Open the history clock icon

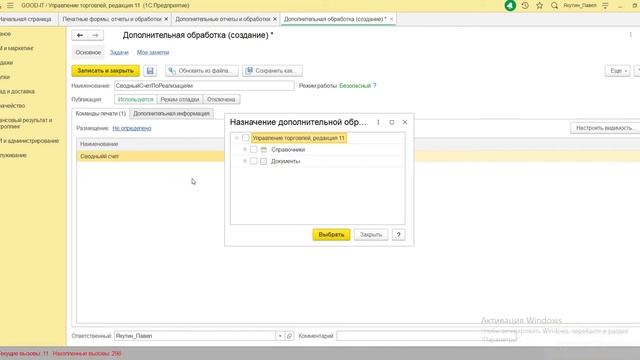(x=525, y=6)
